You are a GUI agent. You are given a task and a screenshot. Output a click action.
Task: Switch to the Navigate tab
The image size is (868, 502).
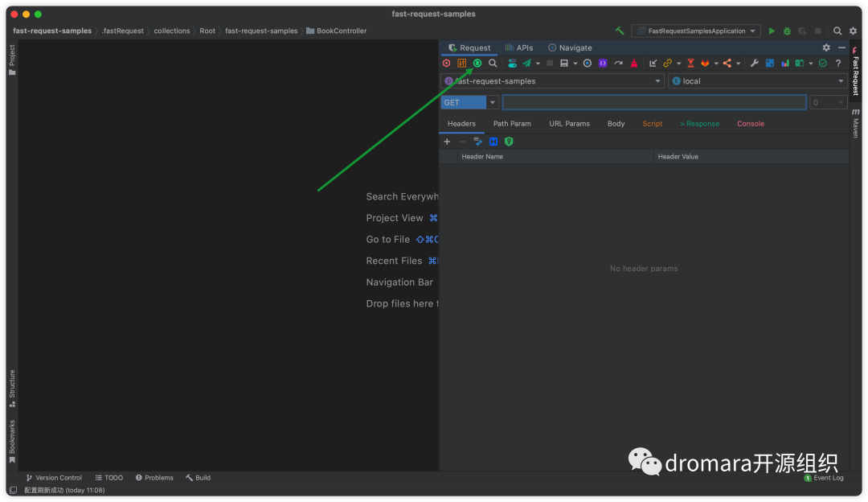[570, 47]
